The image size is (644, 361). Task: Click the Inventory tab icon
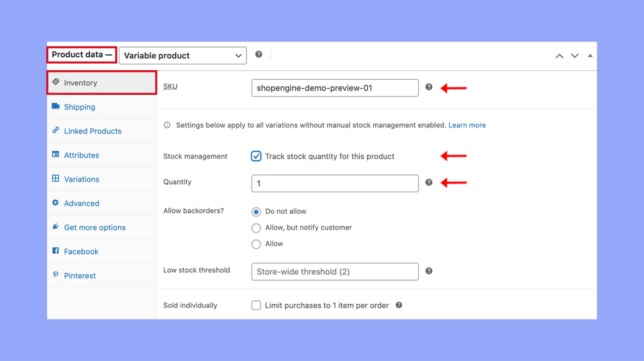pyautogui.click(x=56, y=82)
